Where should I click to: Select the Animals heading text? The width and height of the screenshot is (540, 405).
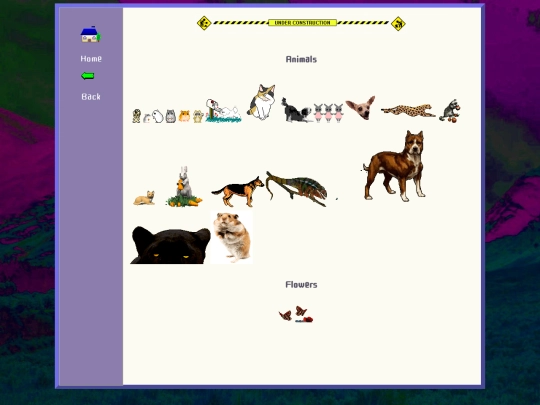[x=301, y=59]
